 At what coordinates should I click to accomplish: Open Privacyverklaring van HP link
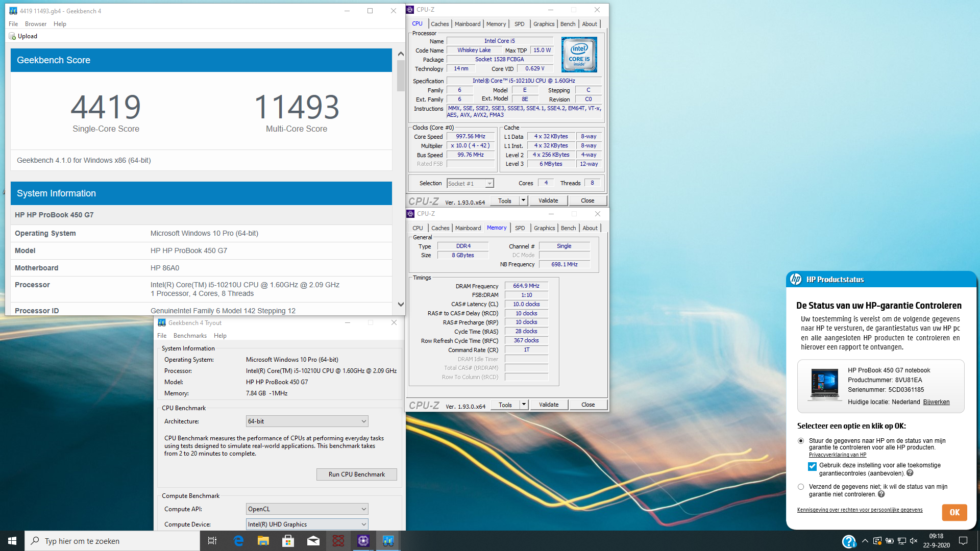click(837, 455)
